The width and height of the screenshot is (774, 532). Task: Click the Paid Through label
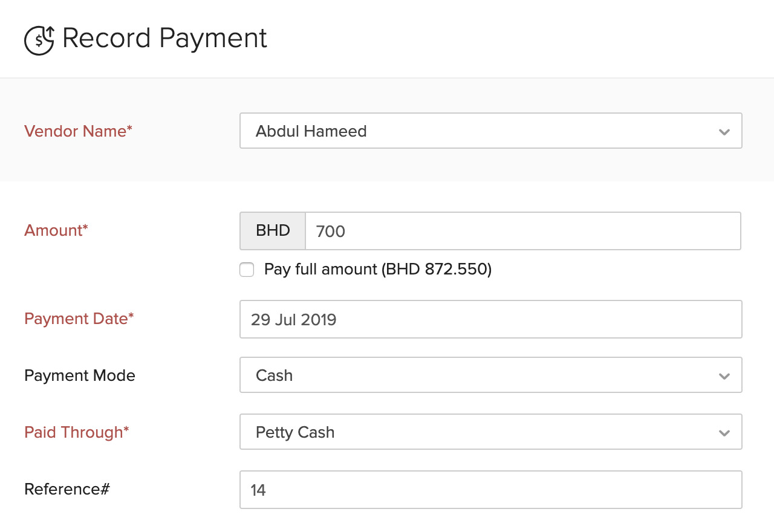click(x=76, y=432)
